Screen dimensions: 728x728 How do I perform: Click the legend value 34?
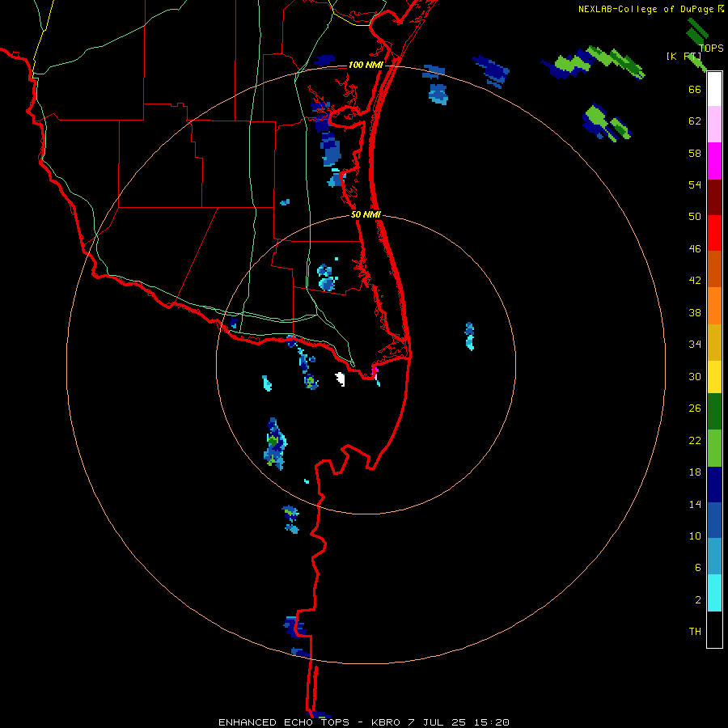tap(695, 344)
